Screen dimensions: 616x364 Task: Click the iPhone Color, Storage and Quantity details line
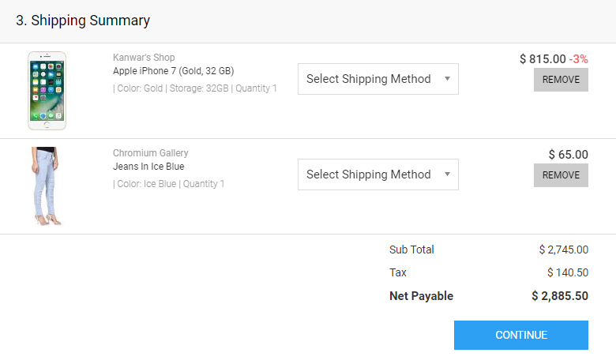coord(194,88)
